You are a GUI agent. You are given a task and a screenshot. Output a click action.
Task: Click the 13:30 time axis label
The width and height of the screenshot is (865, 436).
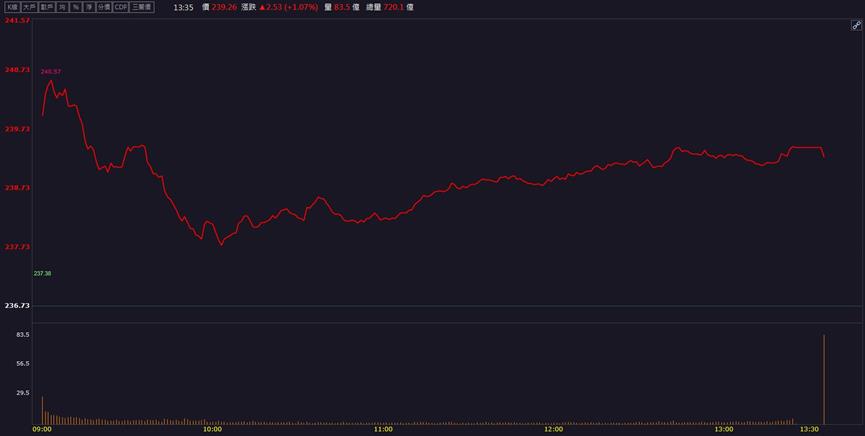point(810,429)
